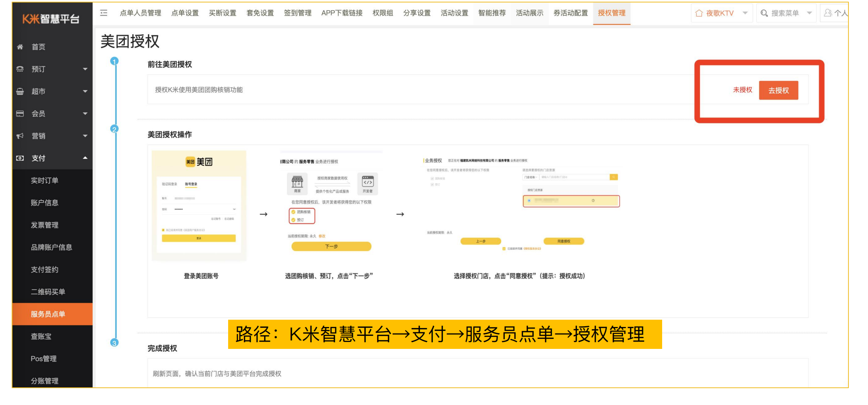Switch to the 买断设置 tab
The image size is (868, 405).
click(223, 13)
